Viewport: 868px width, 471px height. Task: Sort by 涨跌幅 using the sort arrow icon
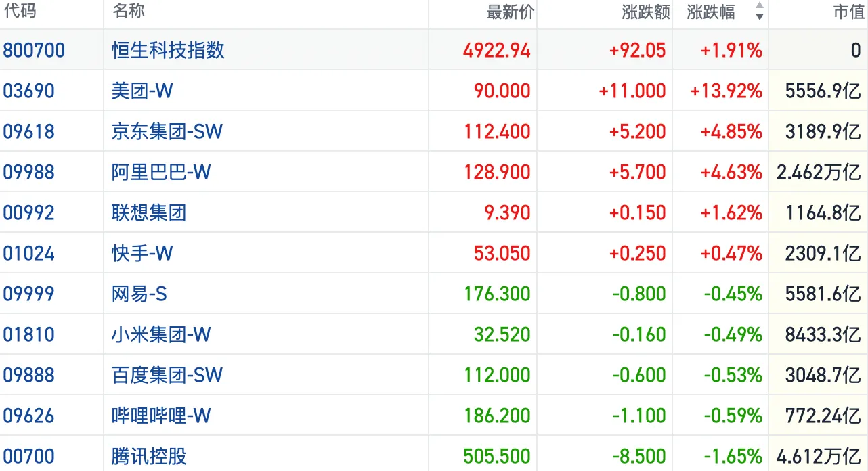pyautogui.click(x=759, y=12)
